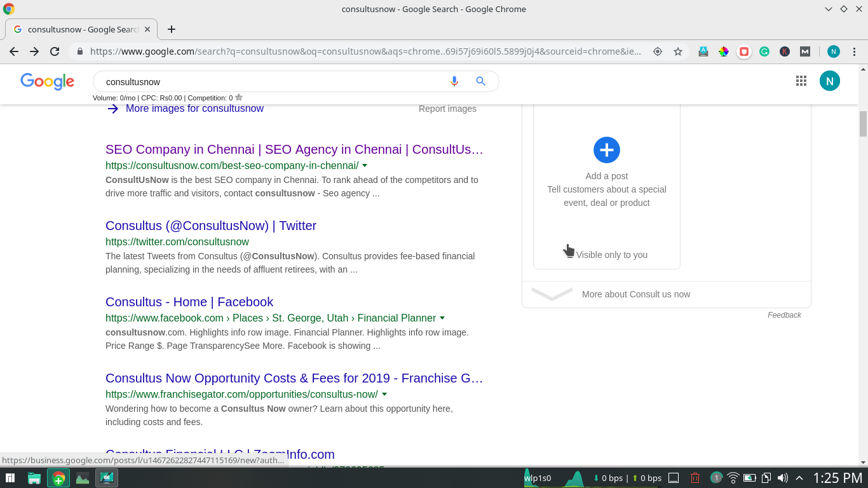Viewport: 868px width, 488px height.
Task: Click the page vertical scrollbar thumb
Action: coord(863,124)
